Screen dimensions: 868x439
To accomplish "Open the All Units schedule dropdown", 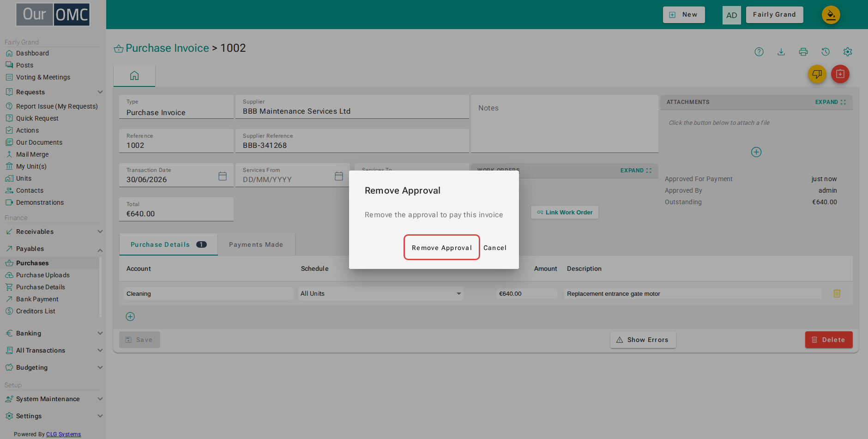I will pos(381,293).
